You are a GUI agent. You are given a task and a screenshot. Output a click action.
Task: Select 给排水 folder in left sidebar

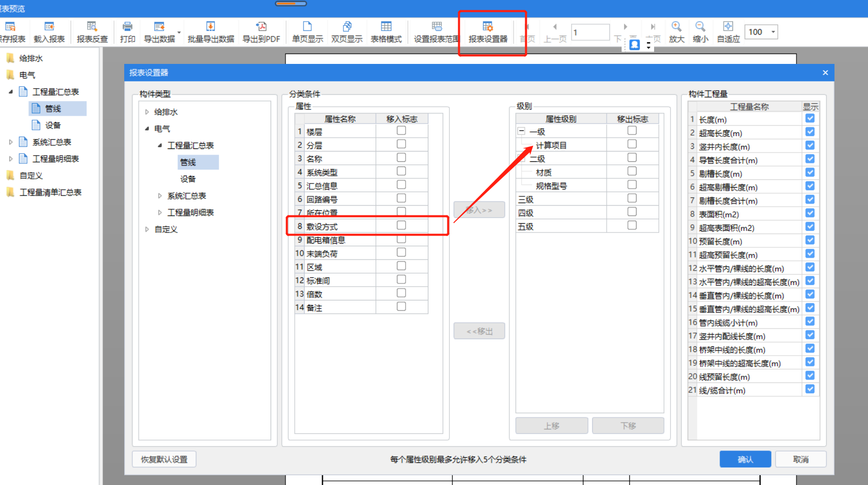tap(31, 58)
